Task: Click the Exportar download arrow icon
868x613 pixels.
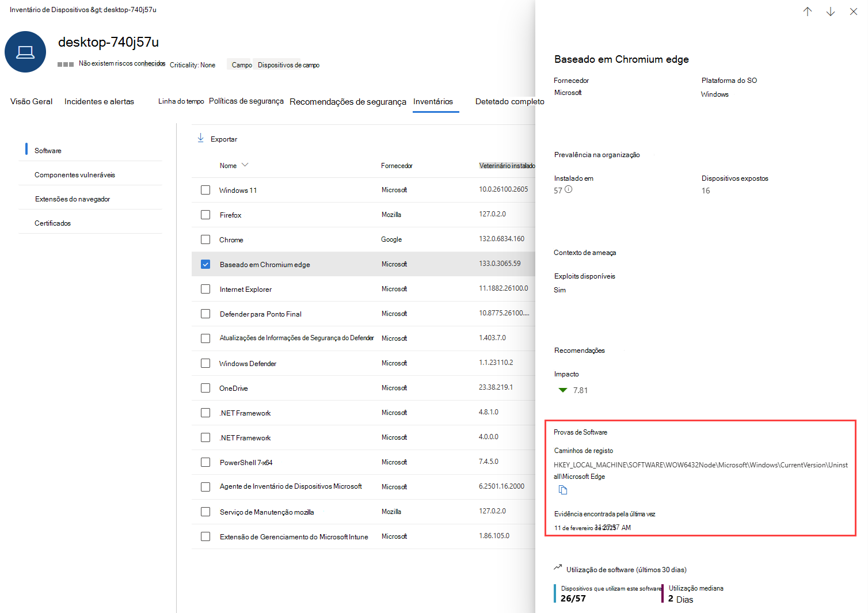Action: 201,138
